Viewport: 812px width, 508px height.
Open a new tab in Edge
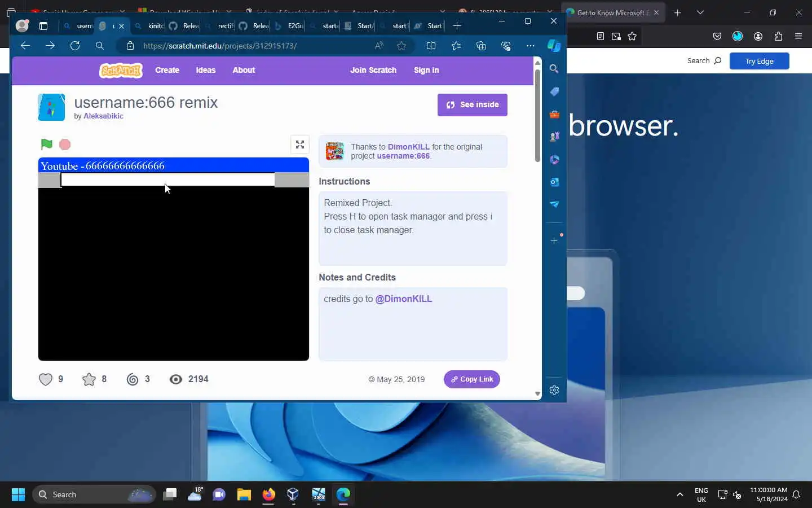(457, 25)
